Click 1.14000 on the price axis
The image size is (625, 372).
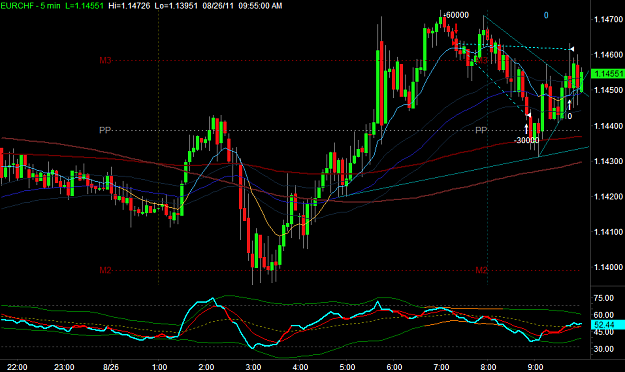coord(608,268)
